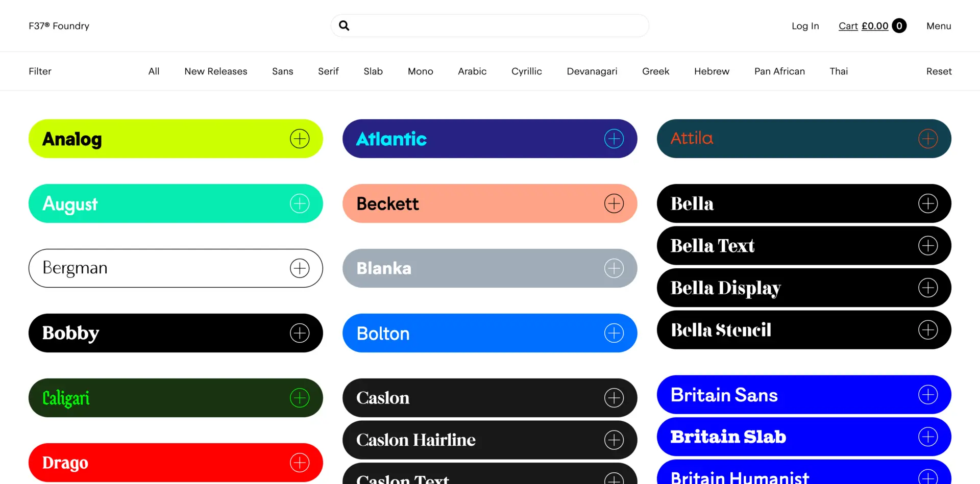Click the cart item count badge
This screenshot has height=484, width=980.
(899, 26)
